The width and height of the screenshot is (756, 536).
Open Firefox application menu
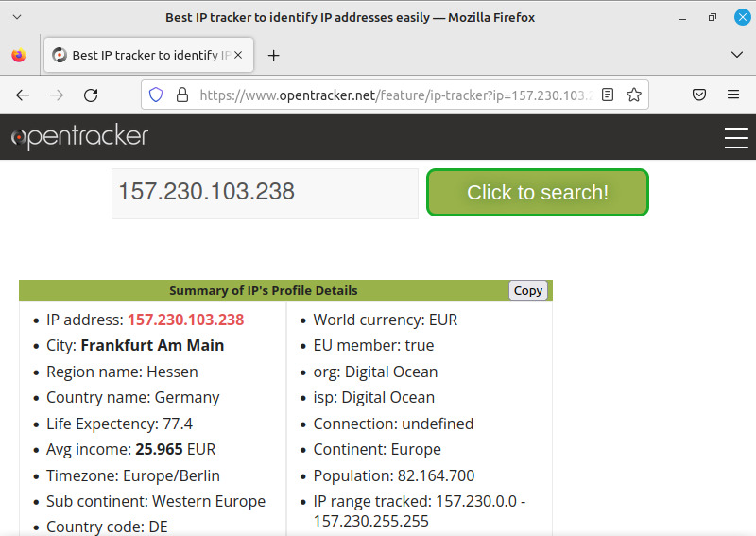733,95
